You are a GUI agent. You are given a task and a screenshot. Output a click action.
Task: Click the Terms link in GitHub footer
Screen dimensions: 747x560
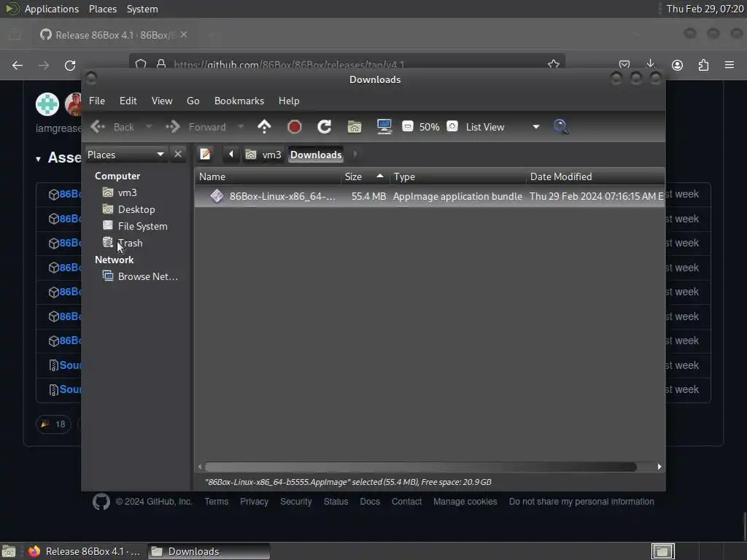[216, 502]
